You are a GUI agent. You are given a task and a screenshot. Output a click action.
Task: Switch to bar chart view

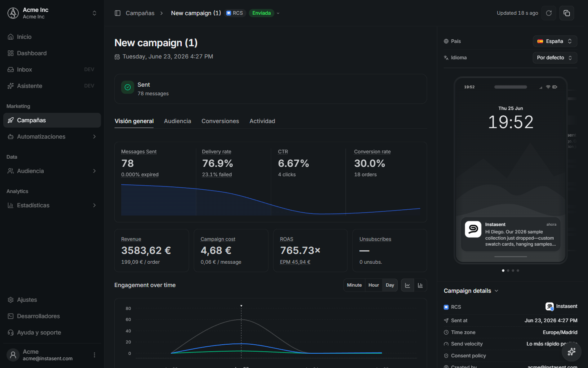coord(420,285)
